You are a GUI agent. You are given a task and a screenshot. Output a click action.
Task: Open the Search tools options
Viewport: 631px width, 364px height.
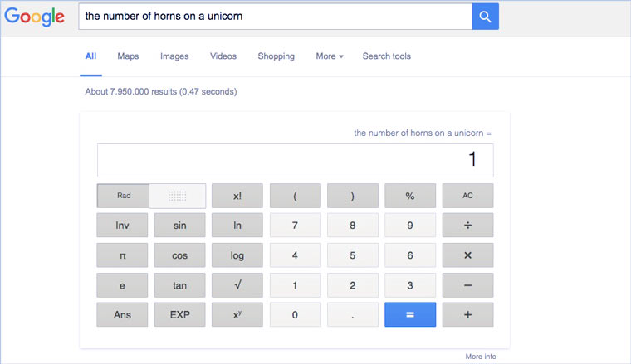pos(386,56)
